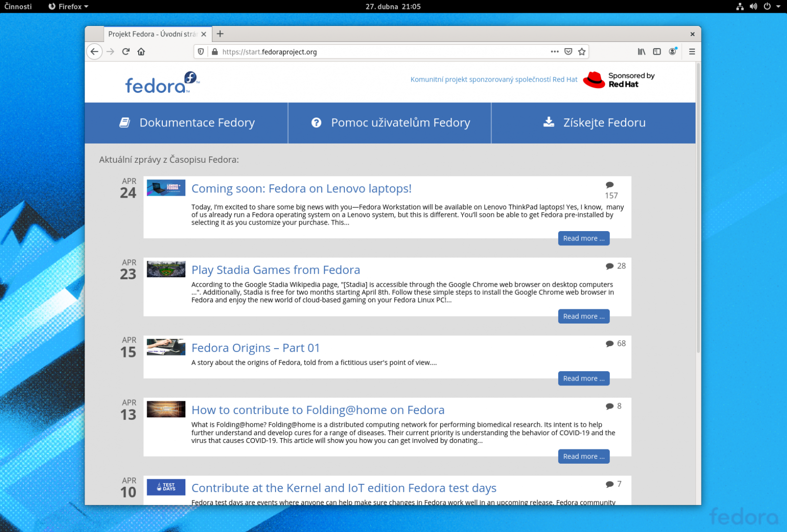Open the Činnosti menu
787x532 pixels.
(17, 6)
